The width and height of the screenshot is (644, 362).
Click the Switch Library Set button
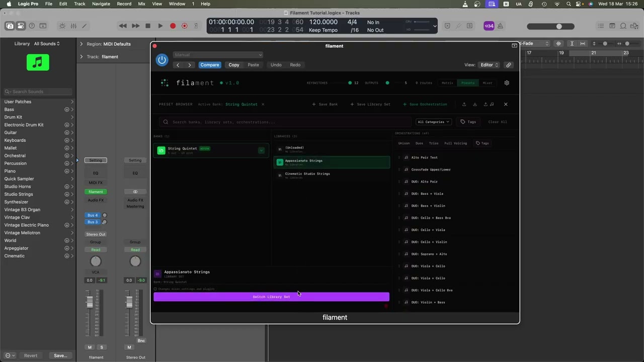tap(271, 297)
